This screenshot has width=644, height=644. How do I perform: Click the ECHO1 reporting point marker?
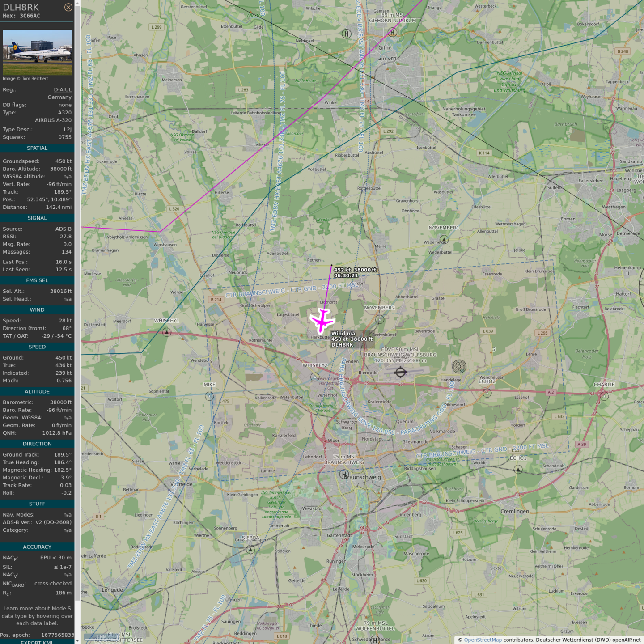point(518,469)
